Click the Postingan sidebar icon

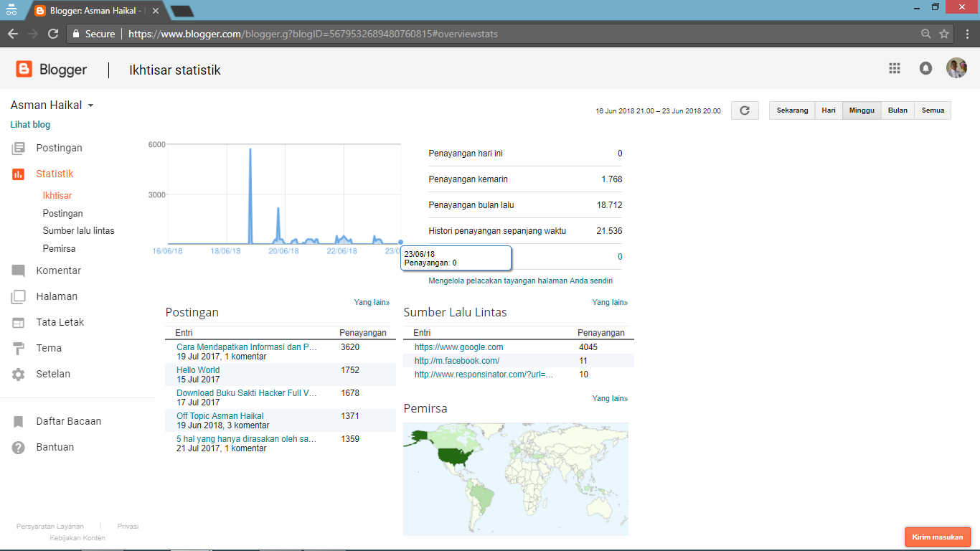tap(18, 148)
